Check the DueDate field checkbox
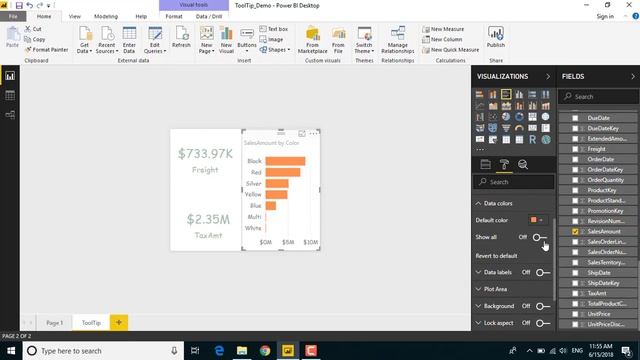Image resolution: width=640 pixels, height=360 pixels. click(575, 118)
